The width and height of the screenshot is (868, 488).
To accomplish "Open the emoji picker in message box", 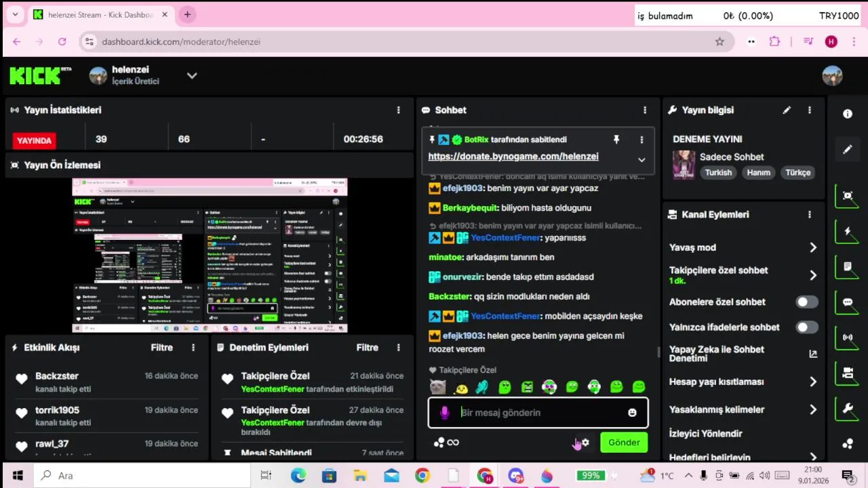I will pos(632,413).
